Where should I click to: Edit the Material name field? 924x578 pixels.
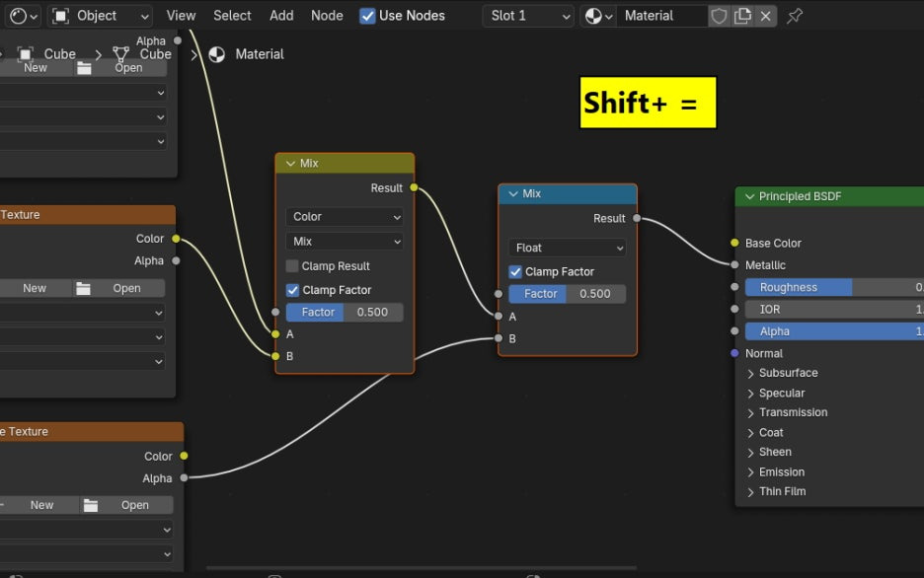(661, 16)
